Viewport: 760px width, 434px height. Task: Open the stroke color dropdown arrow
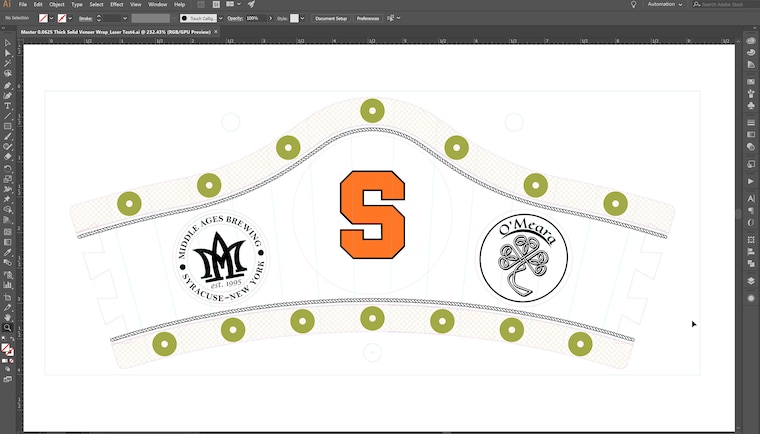pyautogui.click(x=70, y=18)
